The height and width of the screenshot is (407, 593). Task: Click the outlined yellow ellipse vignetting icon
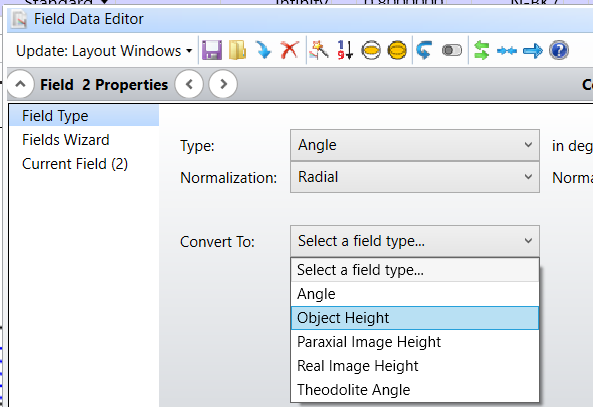pos(371,50)
